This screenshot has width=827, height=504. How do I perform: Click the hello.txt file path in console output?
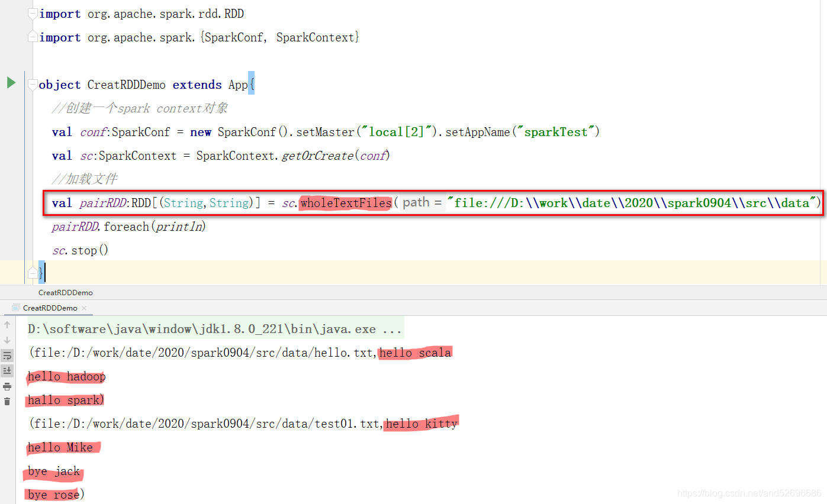click(x=204, y=353)
